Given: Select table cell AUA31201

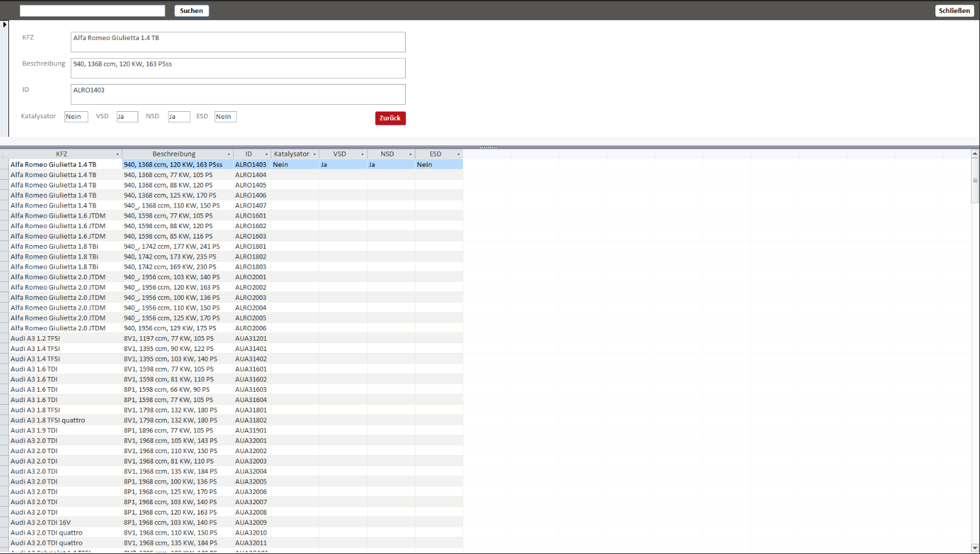Looking at the screenshot, I should [252, 339].
